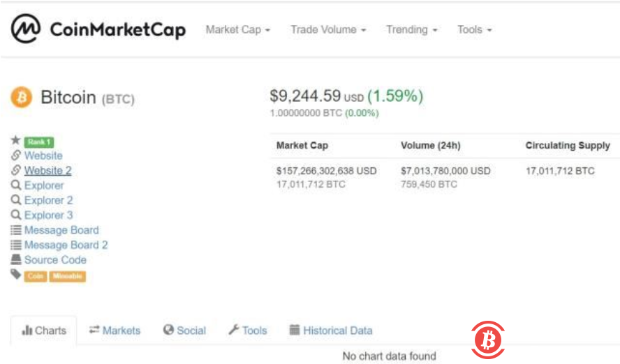Click the orange Bitcoin coin icon

click(x=22, y=98)
